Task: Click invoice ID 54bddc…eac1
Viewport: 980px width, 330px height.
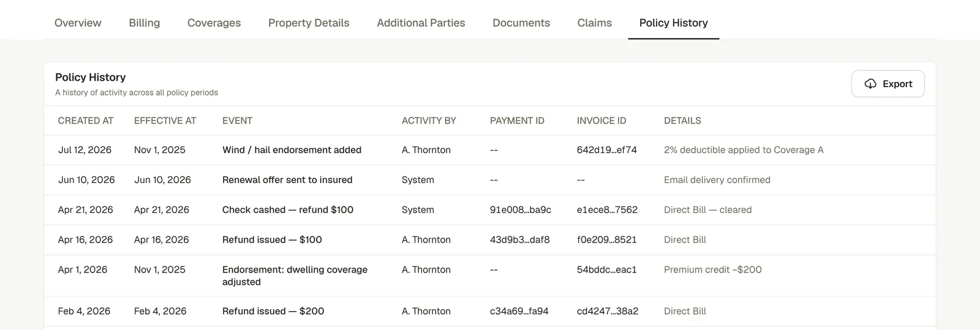Action: (607, 270)
